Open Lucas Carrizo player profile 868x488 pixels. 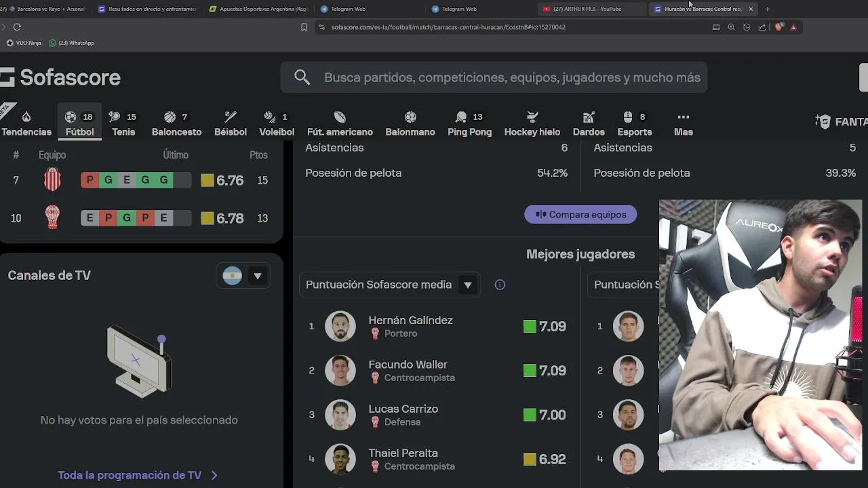pos(403,409)
